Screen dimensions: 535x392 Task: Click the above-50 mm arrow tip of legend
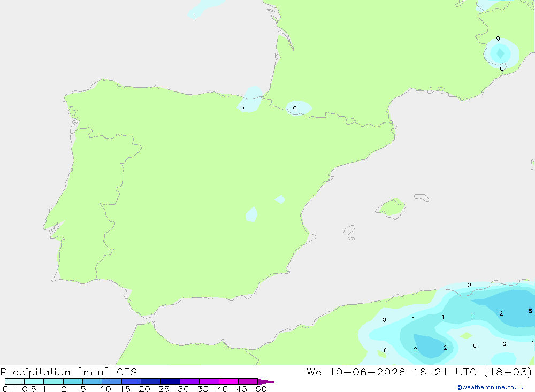click(267, 382)
